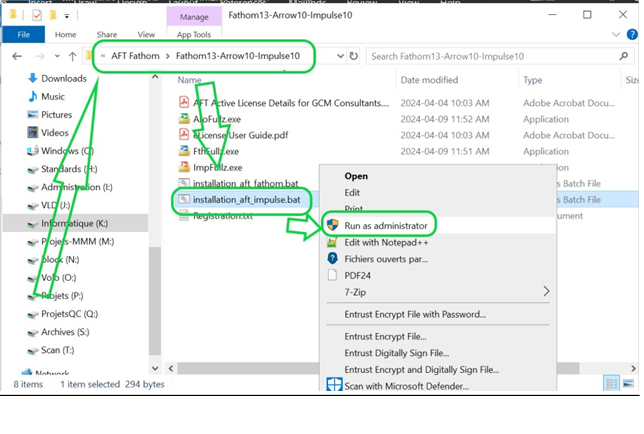Click file list scroll left arrow
Viewport: 644px width, 434px height.
click(x=170, y=368)
